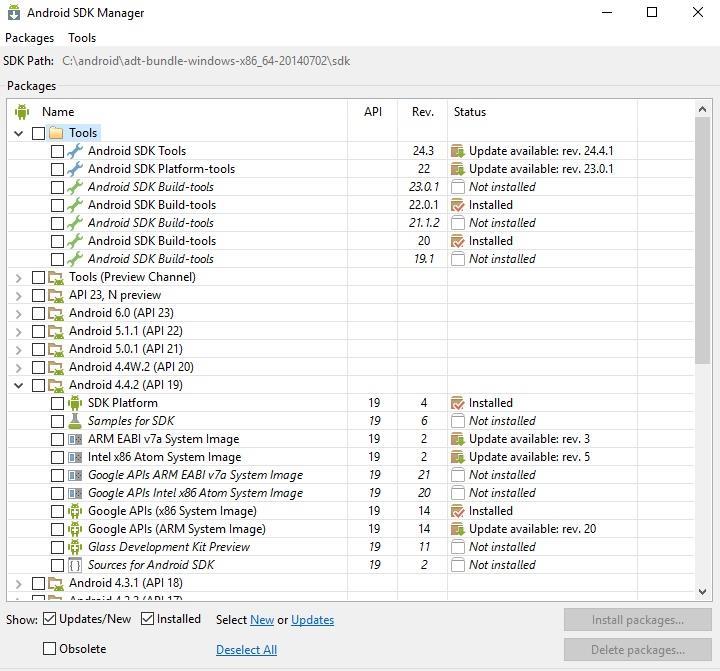The height and width of the screenshot is (671, 720).
Task: Click the scroll-down arrow of the packages list
Action: pos(703,592)
